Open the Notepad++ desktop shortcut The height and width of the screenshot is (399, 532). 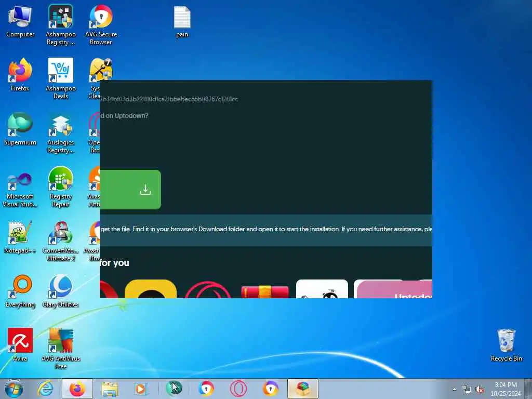[20, 237]
